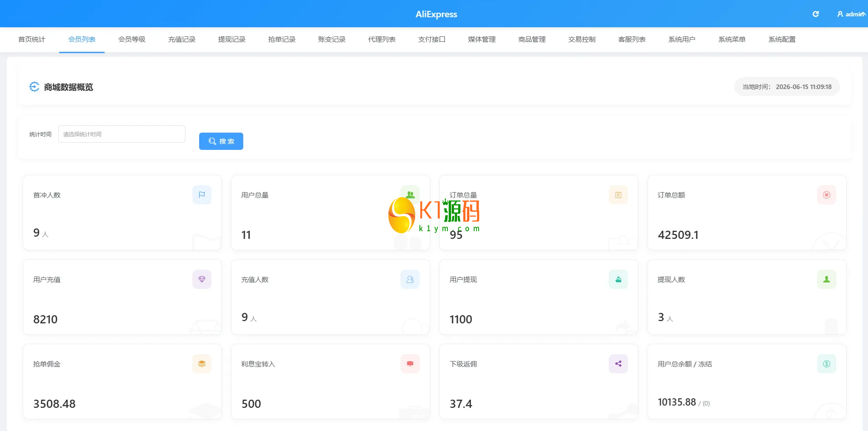This screenshot has width=868, height=431.
Task: Click the flag icon on 首冲人数 card
Action: coord(202,195)
